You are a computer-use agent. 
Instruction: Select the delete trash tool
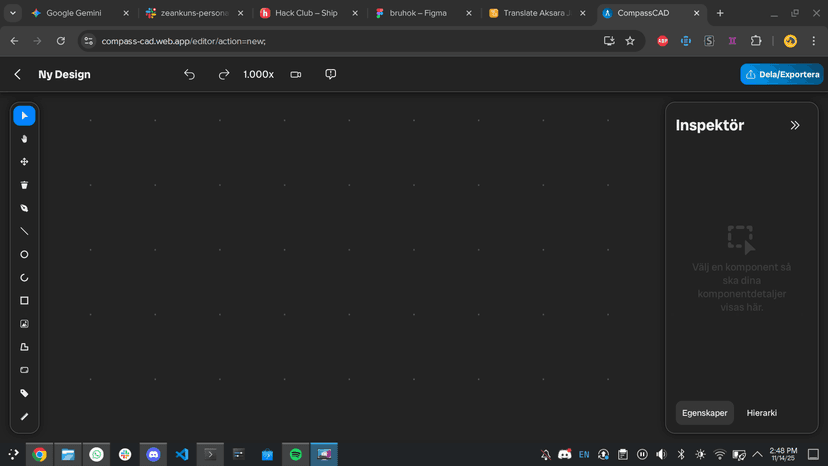coord(24,185)
